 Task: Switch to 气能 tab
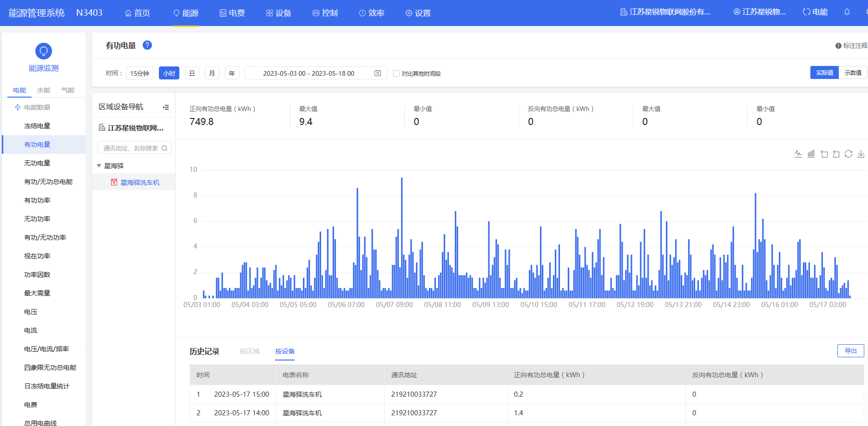(x=68, y=90)
